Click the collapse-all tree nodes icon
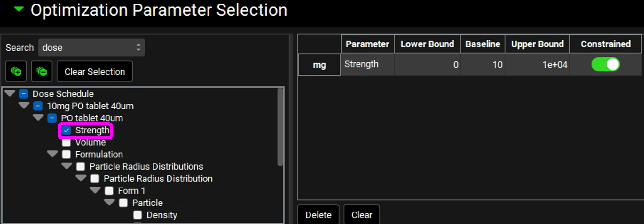Viewport: 644px width, 224px height. point(42,71)
